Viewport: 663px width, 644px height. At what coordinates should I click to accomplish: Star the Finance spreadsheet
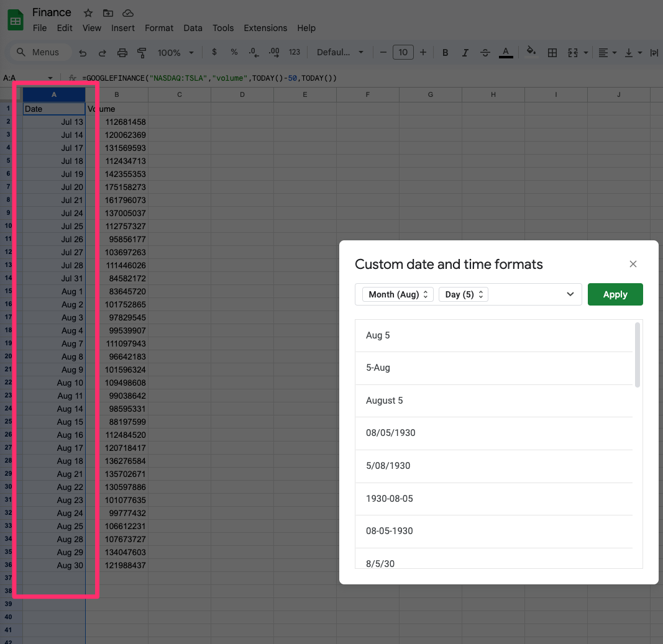click(88, 13)
